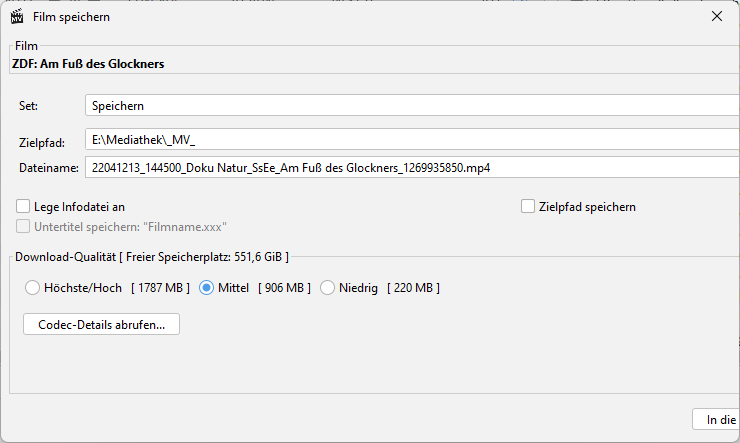Click into the Zielpfad path field

pos(410,139)
